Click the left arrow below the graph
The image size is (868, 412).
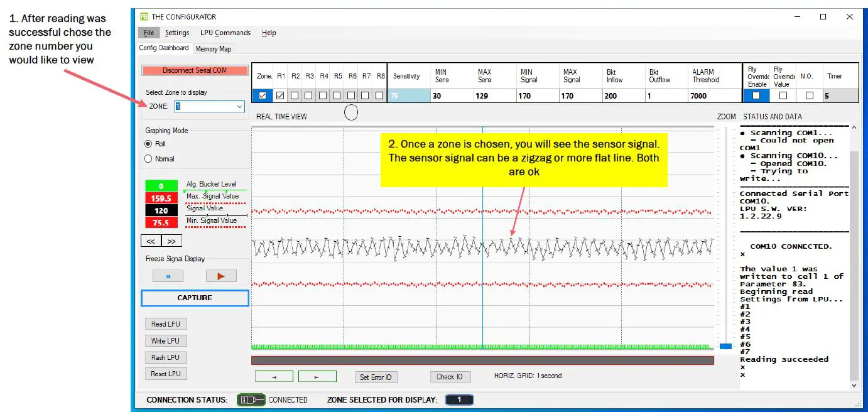(x=274, y=376)
